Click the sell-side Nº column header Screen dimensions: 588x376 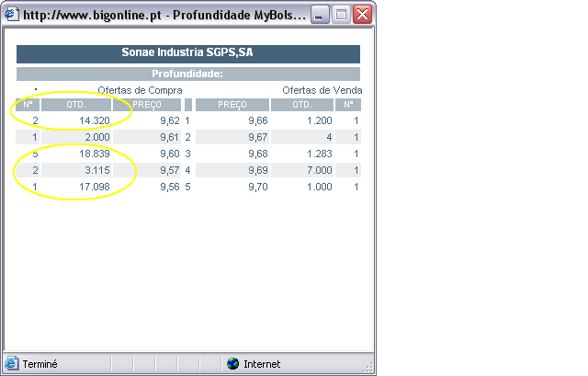click(348, 105)
